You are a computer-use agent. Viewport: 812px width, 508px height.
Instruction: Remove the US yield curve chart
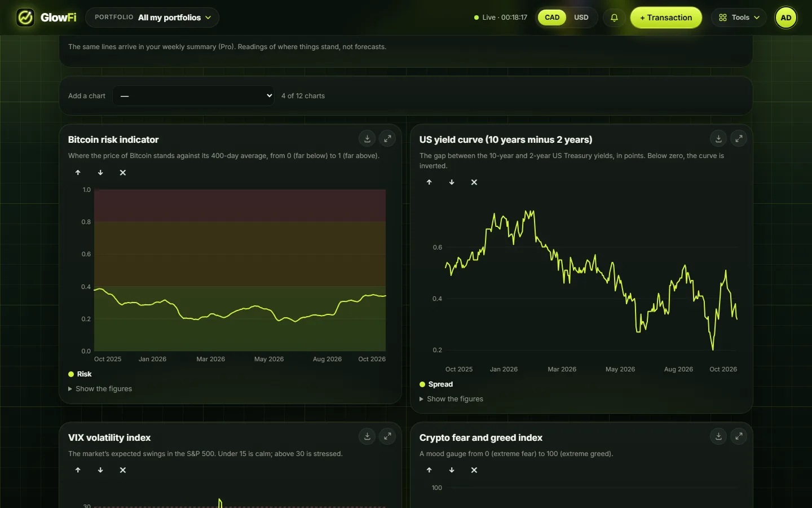(x=474, y=182)
